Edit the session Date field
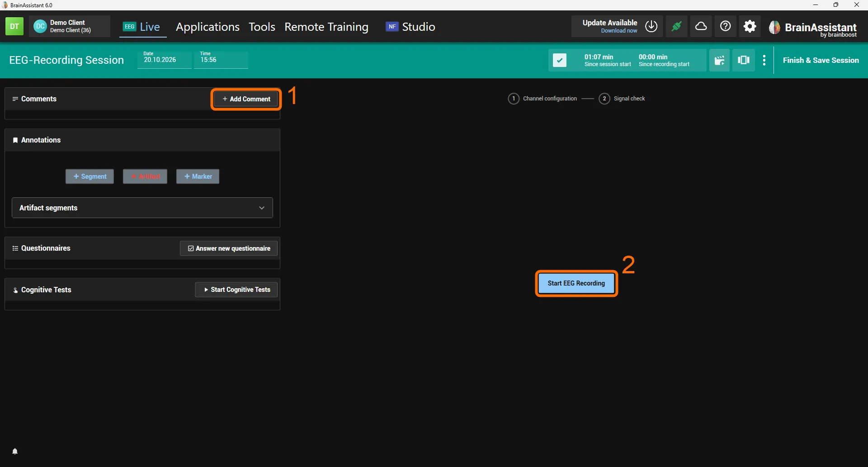This screenshot has width=868, height=467. pyautogui.click(x=164, y=60)
